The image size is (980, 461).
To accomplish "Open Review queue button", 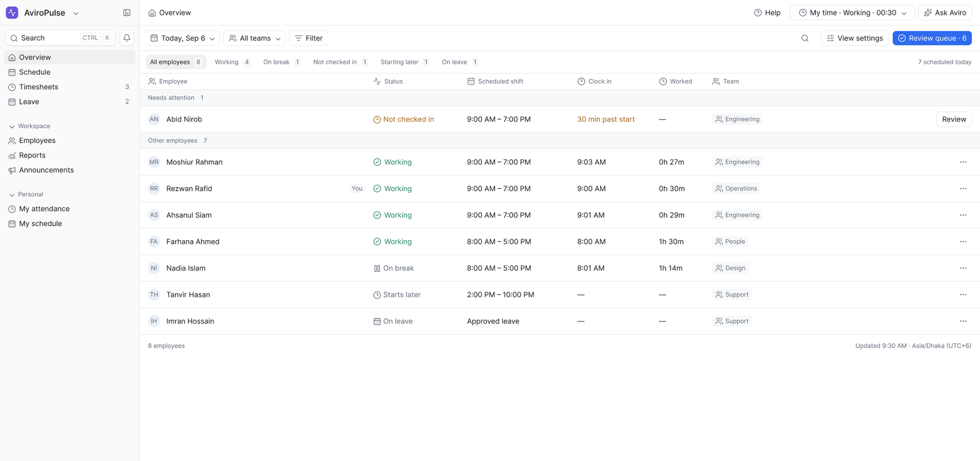I will [x=932, y=38].
